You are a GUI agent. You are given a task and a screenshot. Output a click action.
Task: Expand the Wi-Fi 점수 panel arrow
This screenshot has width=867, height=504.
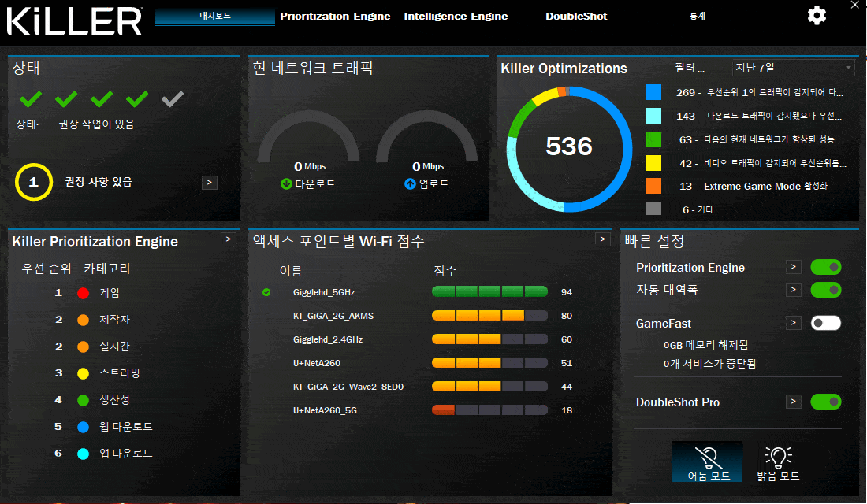(x=603, y=239)
